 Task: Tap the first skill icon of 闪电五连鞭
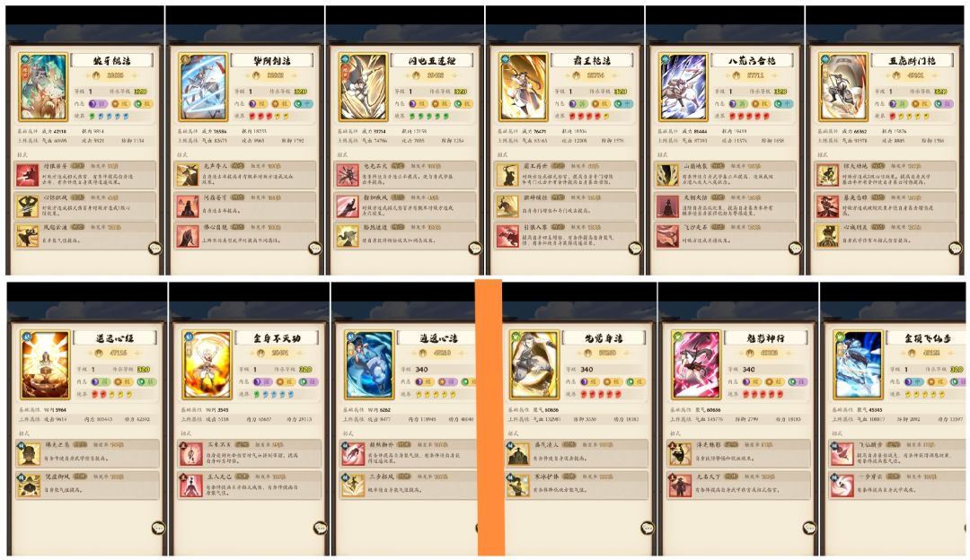[x=348, y=176]
